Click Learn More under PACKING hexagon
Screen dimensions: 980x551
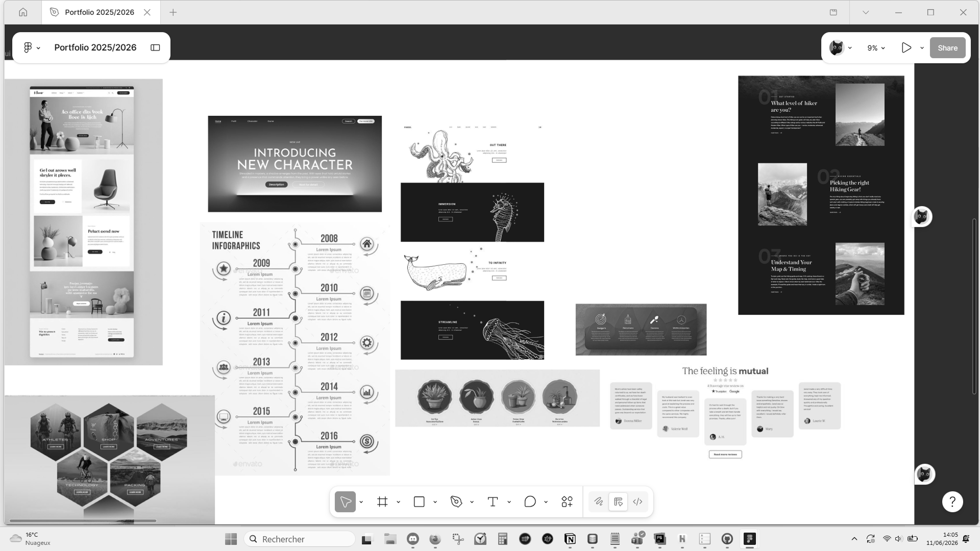135,492
